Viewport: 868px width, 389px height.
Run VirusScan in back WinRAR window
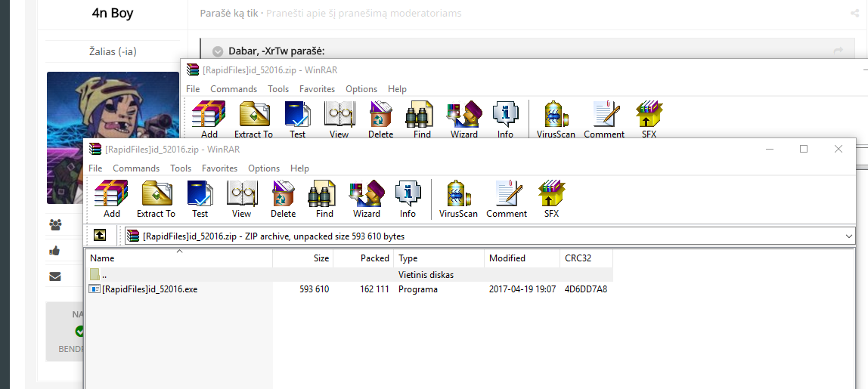[556, 119]
